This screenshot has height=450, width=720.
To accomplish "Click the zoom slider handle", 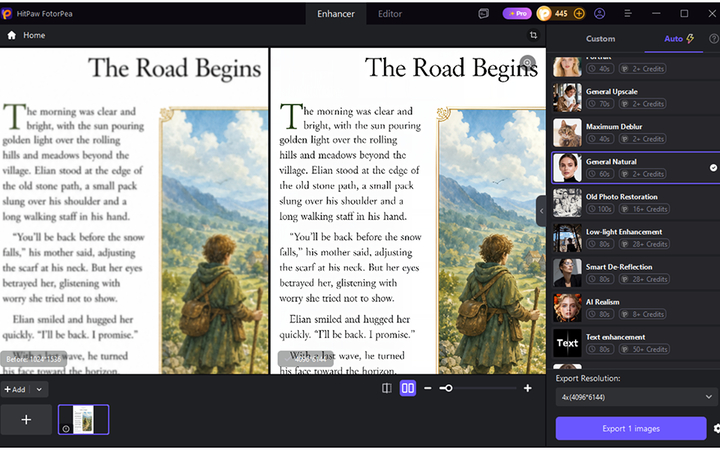I will point(449,388).
